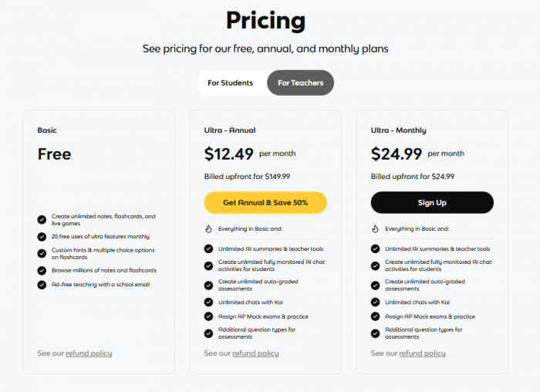Click checkmark icon next to 'Browse millions of notes'
The width and height of the screenshot is (540, 392).
coord(42,270)
